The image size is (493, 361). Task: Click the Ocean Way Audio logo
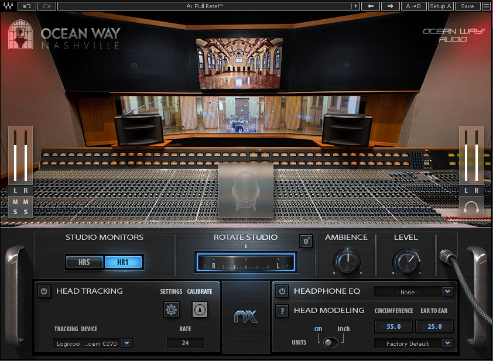pyautogui.click(x=454, y=35)
